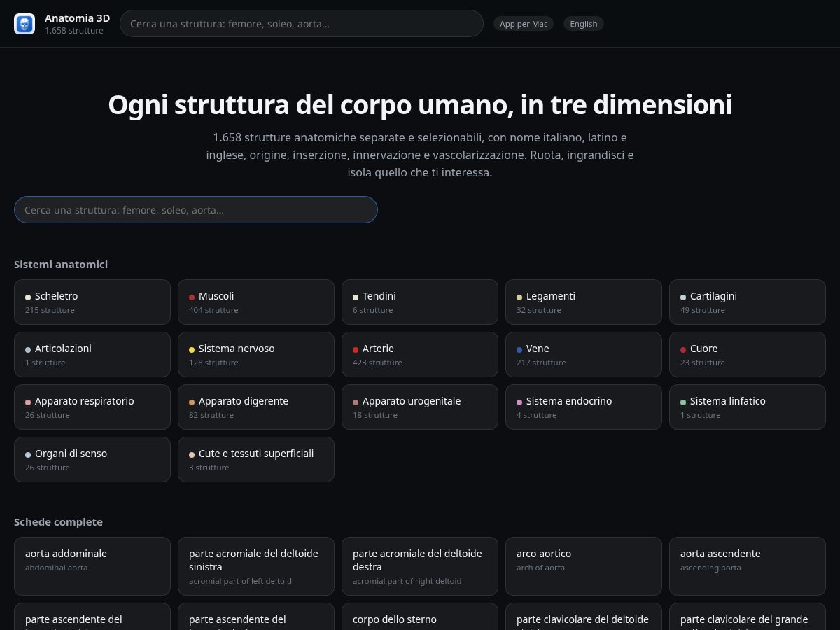Click the App per Mac button
840x630 pixels.
tap(524, 24)
